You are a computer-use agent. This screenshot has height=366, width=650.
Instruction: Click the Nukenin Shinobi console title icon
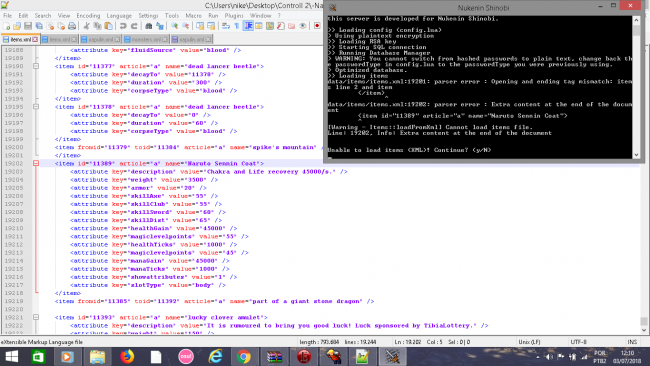click(x=332, y=7)
